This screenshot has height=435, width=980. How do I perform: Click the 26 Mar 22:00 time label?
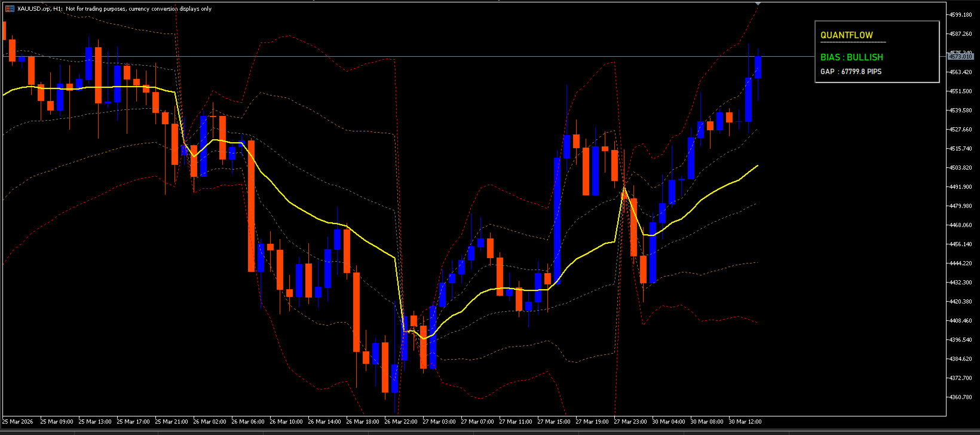(x=401, y=422)
